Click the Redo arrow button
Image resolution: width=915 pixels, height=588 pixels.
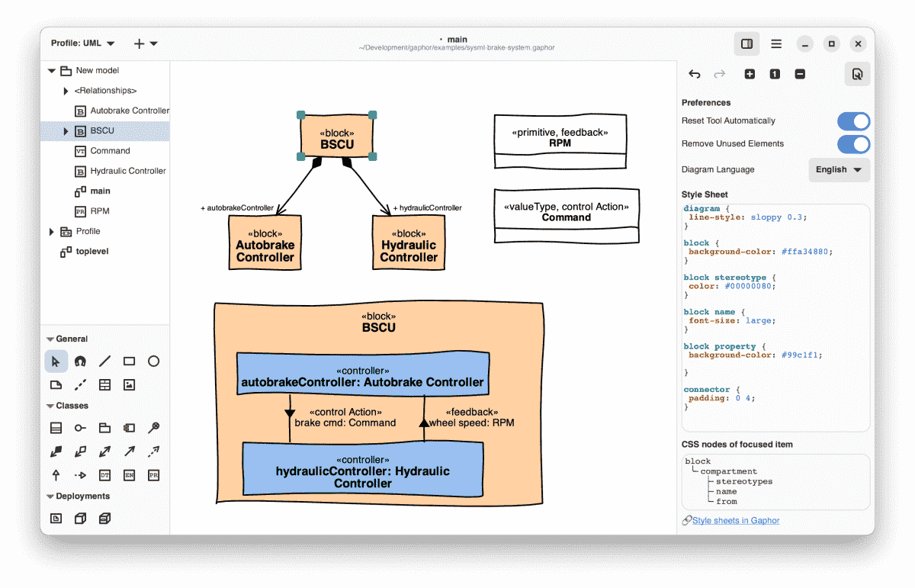coord(719,74)
